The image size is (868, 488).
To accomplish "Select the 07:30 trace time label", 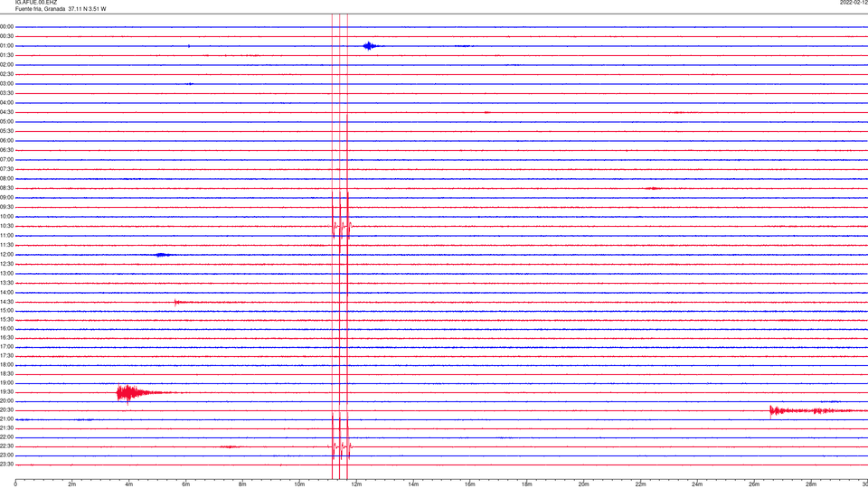I will tap(7, 169).
